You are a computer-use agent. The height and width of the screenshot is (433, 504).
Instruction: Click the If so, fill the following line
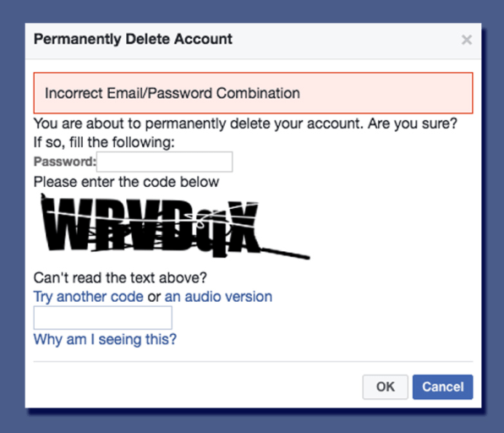coord(104,142)
